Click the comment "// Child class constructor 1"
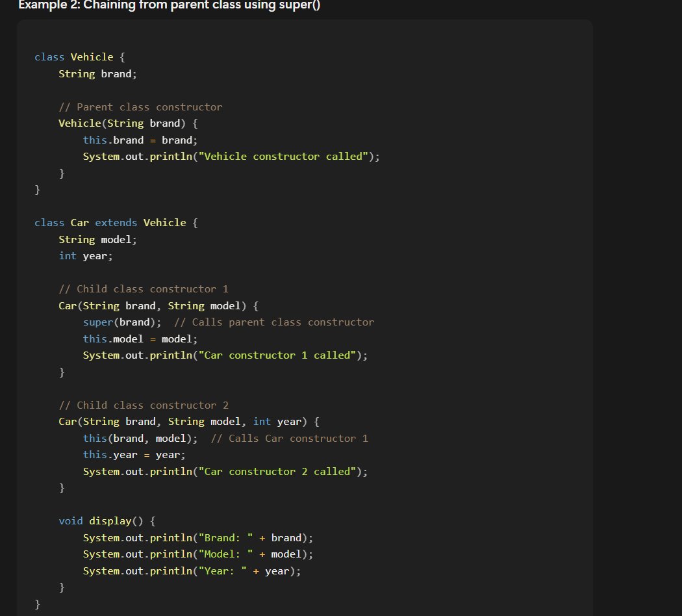Viewport: 682px width, 616px height. coord(144,289)
